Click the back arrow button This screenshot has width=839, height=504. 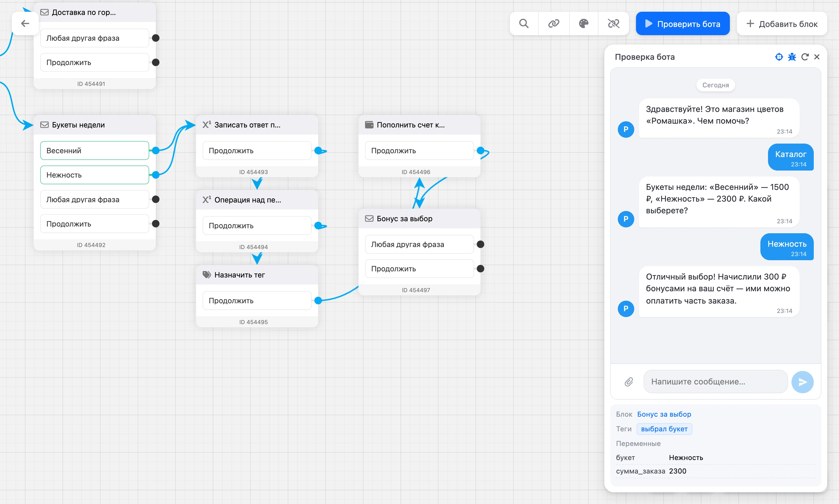25,23
